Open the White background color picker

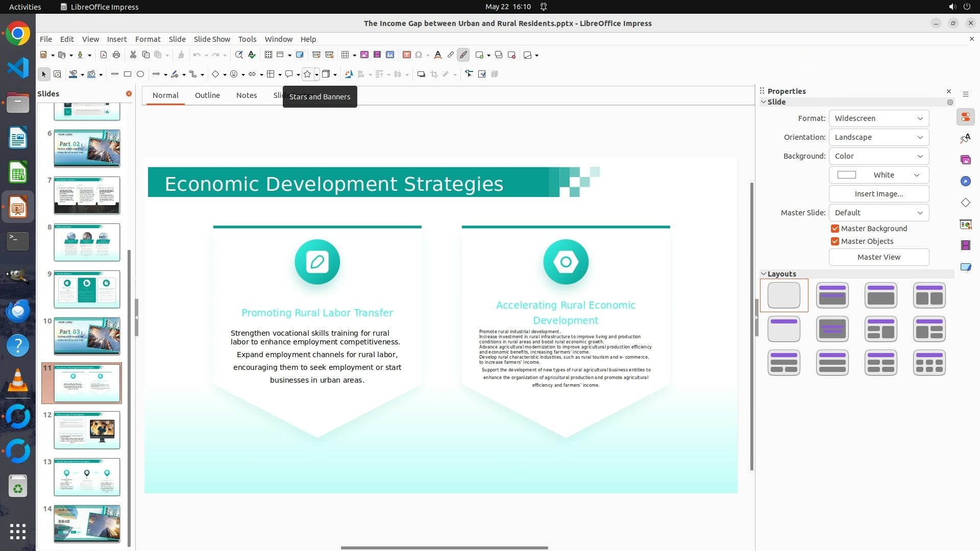878,175
